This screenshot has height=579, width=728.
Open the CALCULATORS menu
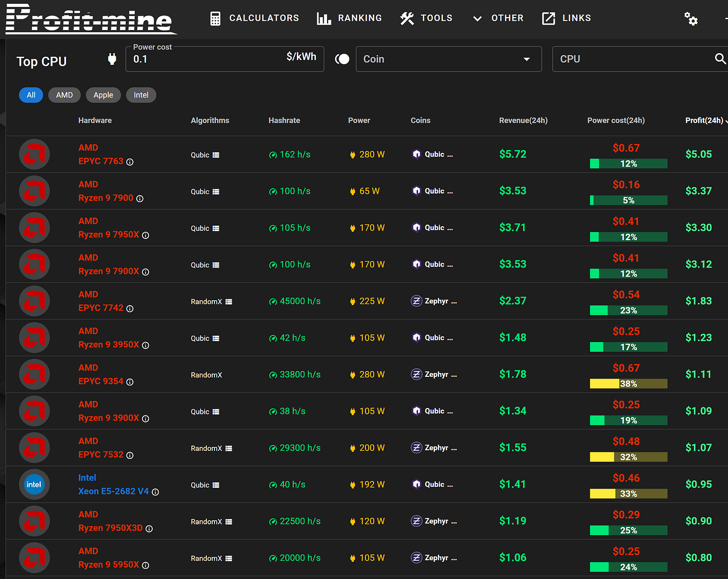pyautogui.click(x=254, y=18)
